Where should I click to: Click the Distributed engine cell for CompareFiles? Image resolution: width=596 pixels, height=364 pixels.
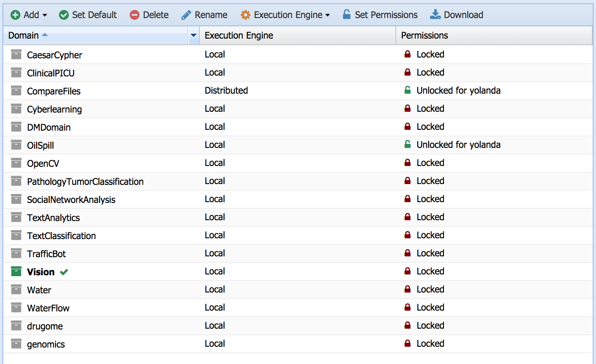pyautogui.click(x=226, y=90)
